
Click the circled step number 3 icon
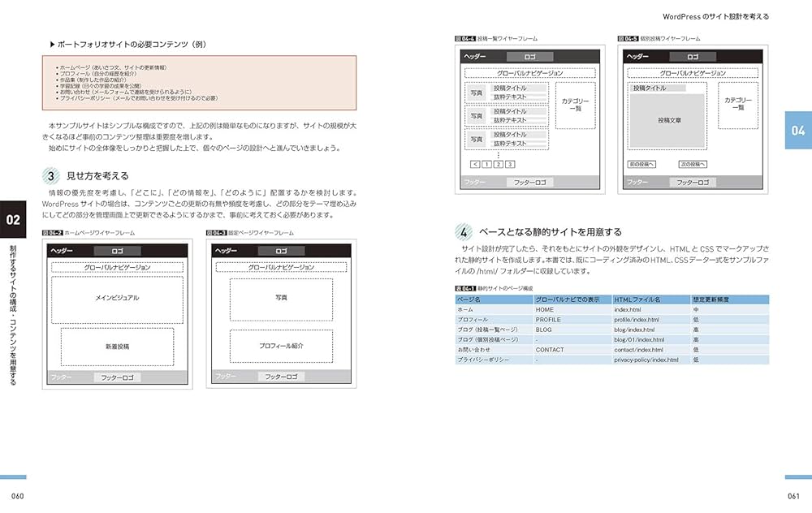pyautogui.click(x=51, y=175)
